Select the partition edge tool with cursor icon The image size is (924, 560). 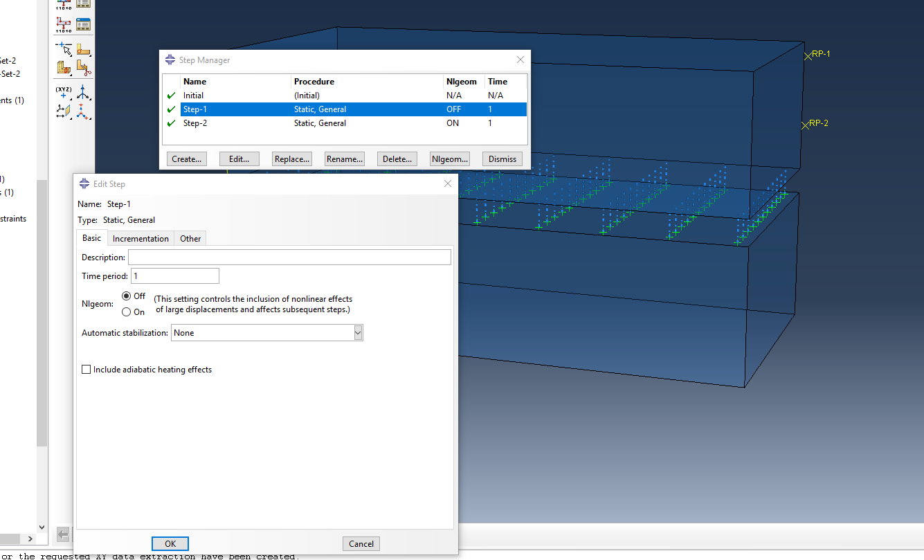(63, 49)
